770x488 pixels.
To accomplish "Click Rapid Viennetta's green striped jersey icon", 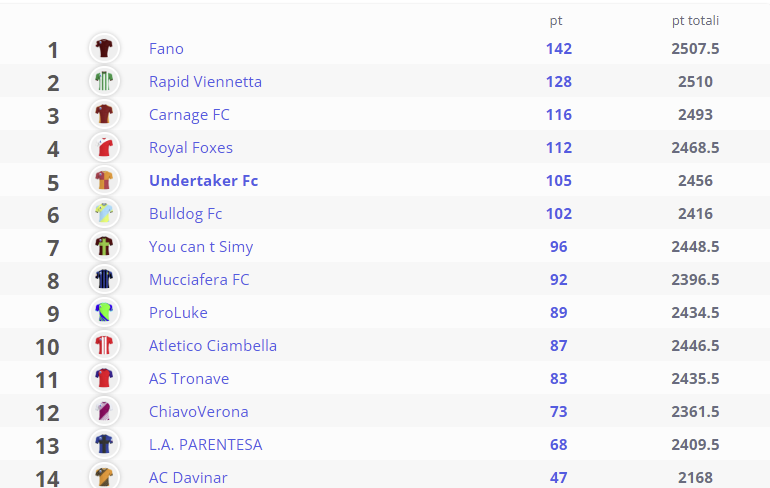I will (x=104, y=81).
